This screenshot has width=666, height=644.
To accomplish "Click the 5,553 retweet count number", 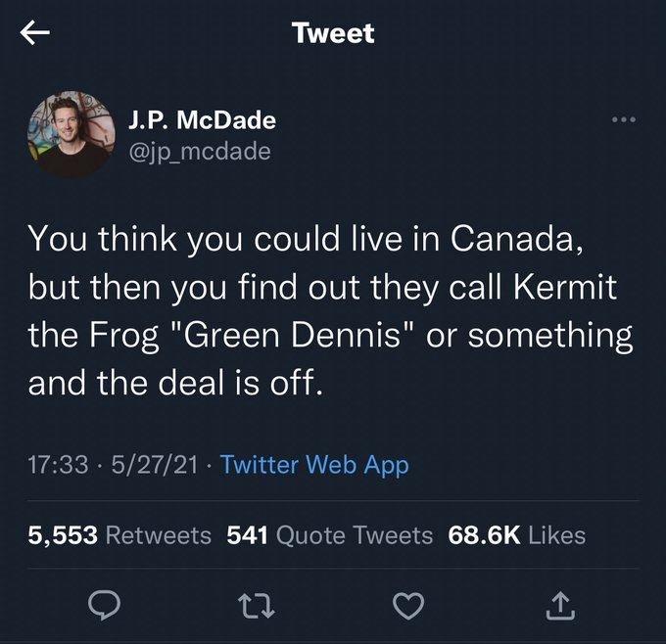I will (x=63, y=535).
